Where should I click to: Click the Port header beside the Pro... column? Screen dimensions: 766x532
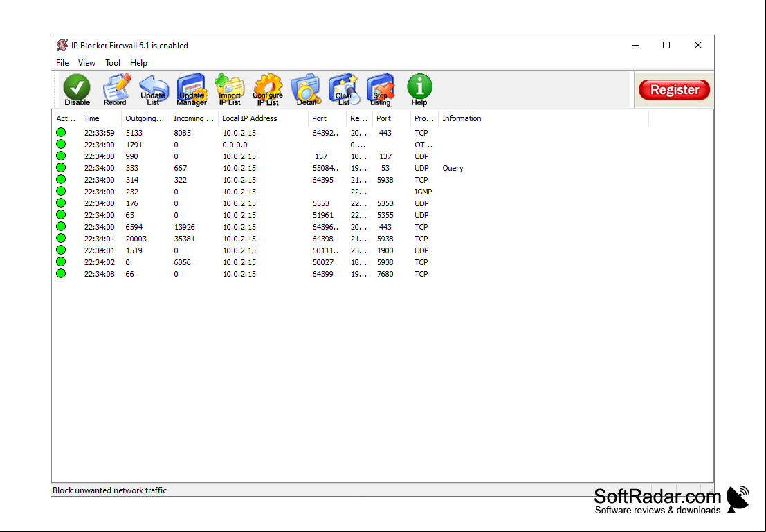point(392,118)
